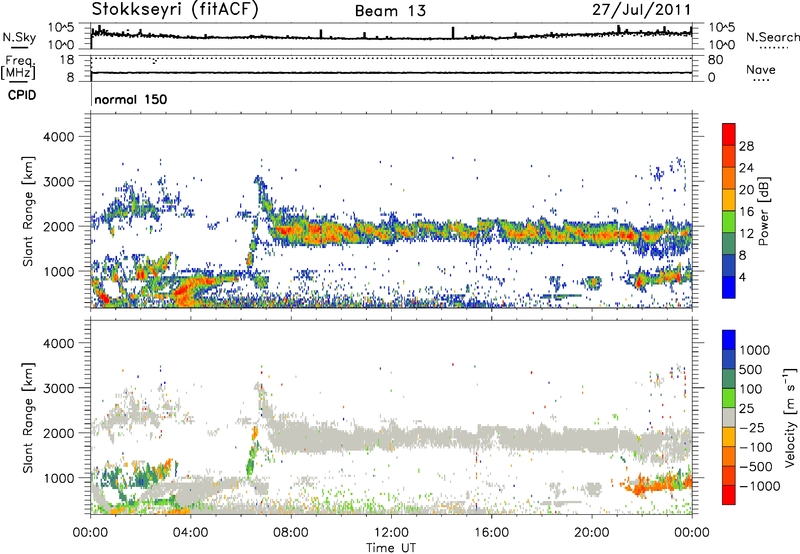Select the "Freq. [MHz]" axis label
The height and width of the screenshot is (554, 800).
[x=18, y=67]
